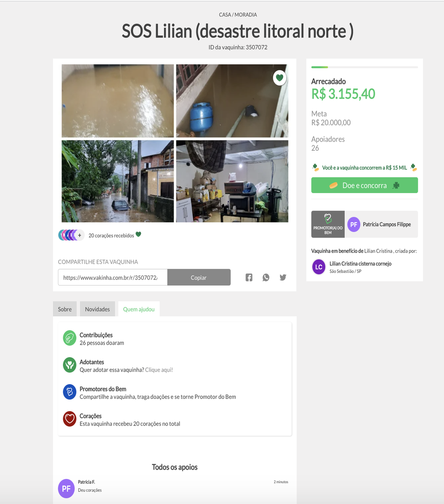
Task: Click the Promotores do Bem blue icon
Action: click(x=70, y=392)
